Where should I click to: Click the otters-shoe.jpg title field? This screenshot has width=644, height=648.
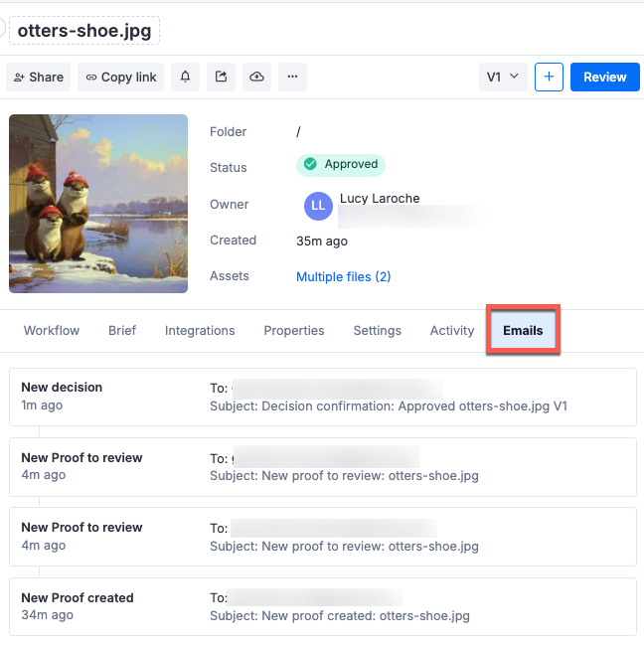[x=84, y=30]
